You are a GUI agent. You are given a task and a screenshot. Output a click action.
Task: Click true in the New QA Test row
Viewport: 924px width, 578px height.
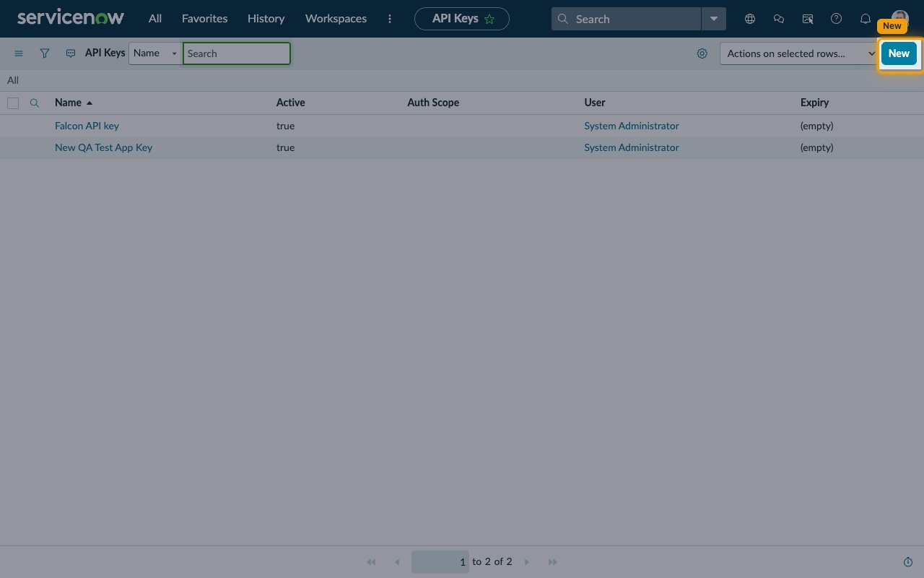[285, 147]
